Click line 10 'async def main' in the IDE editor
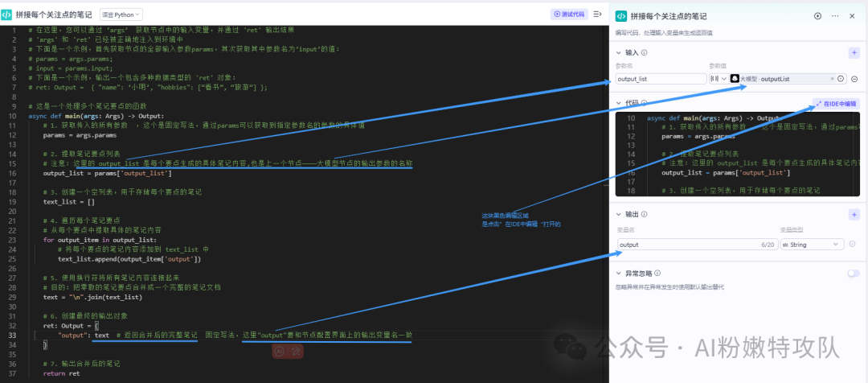 (x=96, y=116)
